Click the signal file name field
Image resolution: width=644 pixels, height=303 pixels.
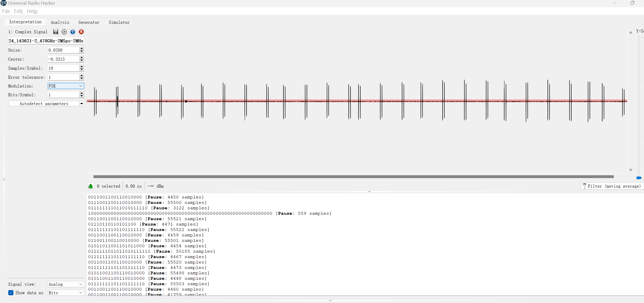[46, 41]
